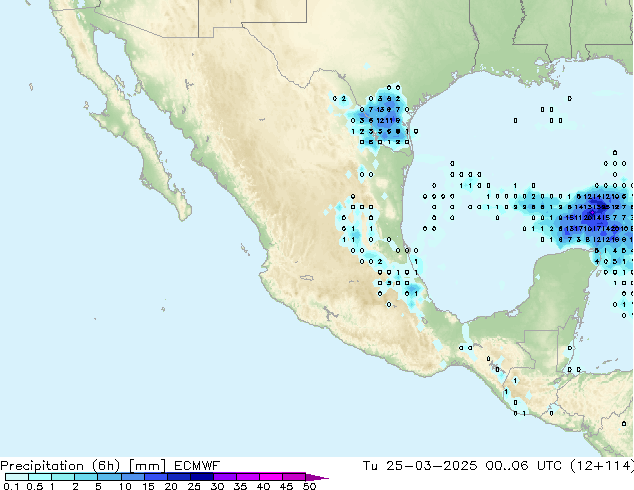Viewport: 634px width, 490px height.
Task: Select the 30–35 mm purple legend swatch
Action: (224, 477)
